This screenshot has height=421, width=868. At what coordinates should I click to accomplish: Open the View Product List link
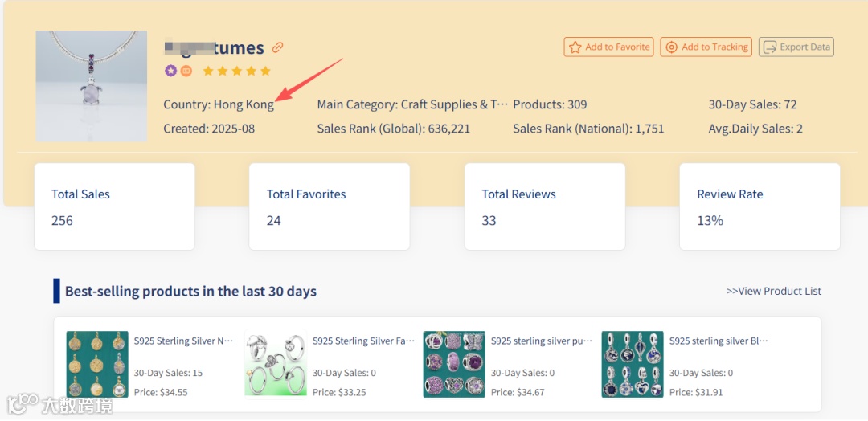[773, 291]
